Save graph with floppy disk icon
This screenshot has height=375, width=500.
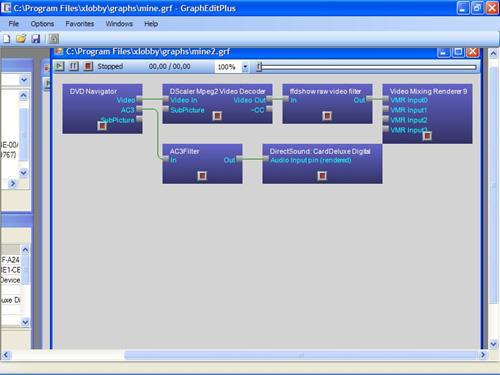pos(36,39)
